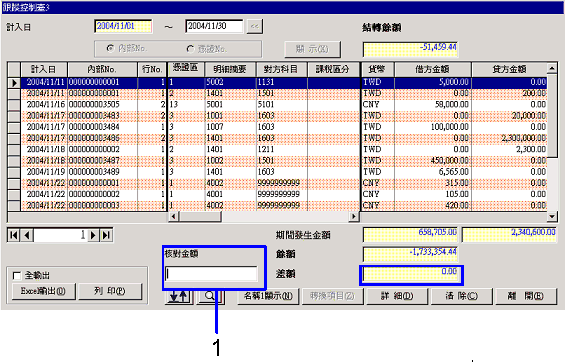Click credit amount 20,000.00 cell
The width and height of the screenshot is (565, 363).
509,116
